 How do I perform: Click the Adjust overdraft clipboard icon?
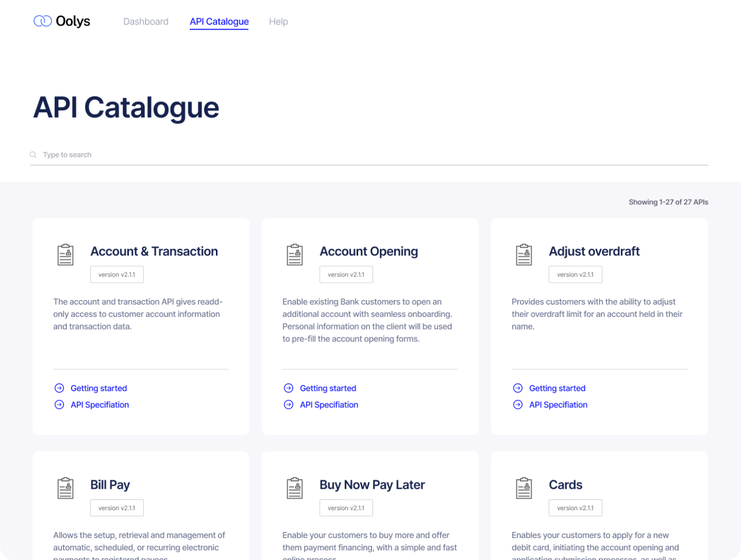click(x=524, y=255)
